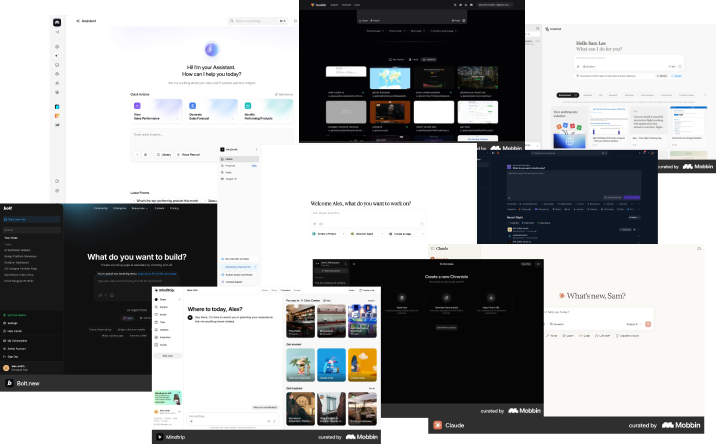Click the search icon at the top of the Manus sidebar
The image size is (716, 445).
click(x=537, y=29)
